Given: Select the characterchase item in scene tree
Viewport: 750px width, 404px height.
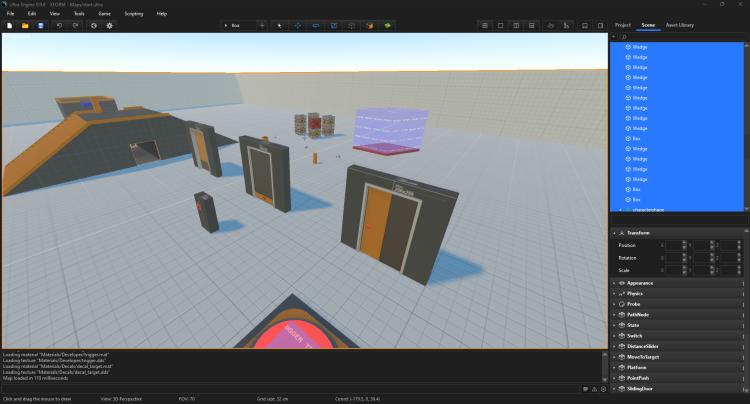Looking at the screenshot, I should click(648, 210).
